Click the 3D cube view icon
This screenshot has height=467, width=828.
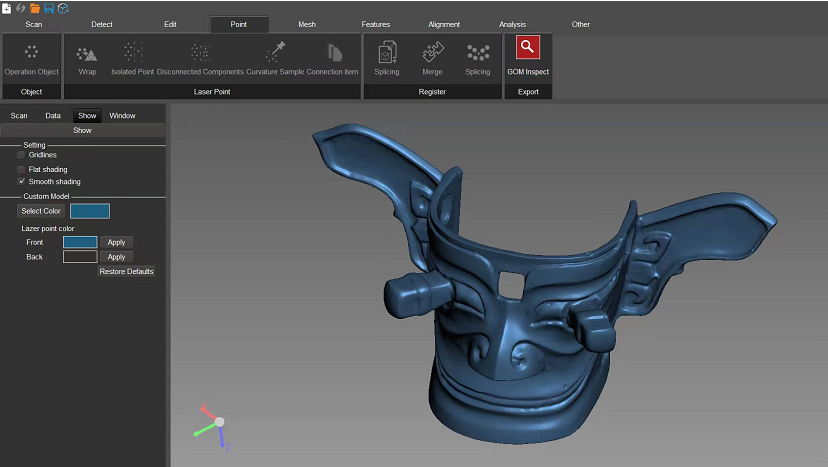pos(63,8)
